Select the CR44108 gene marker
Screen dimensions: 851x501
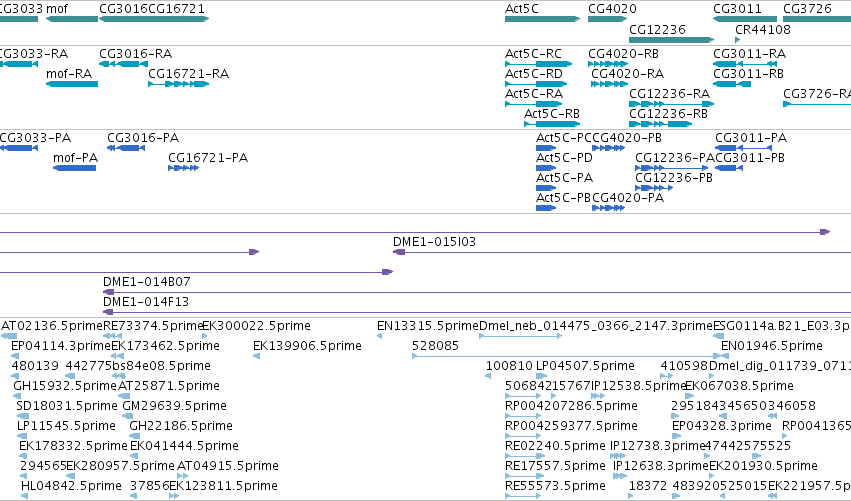(738, 40)
